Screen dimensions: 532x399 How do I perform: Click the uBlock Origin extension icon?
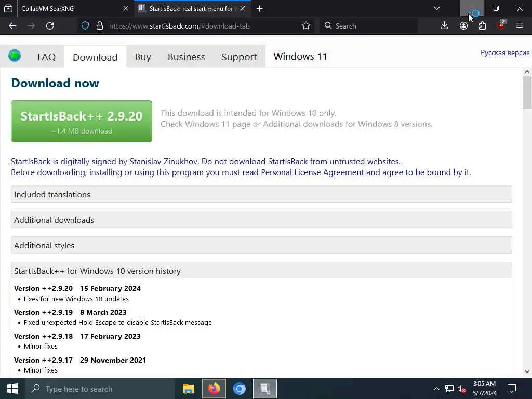tap(501, 25)
